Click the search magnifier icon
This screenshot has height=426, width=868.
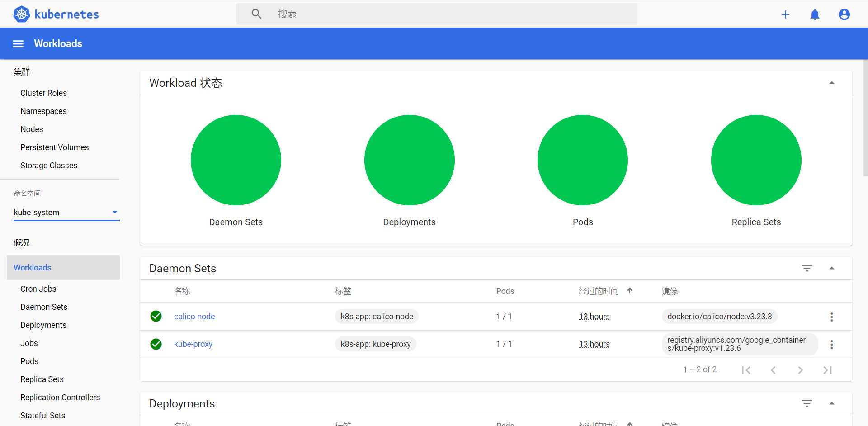click(x=256, y=14)
